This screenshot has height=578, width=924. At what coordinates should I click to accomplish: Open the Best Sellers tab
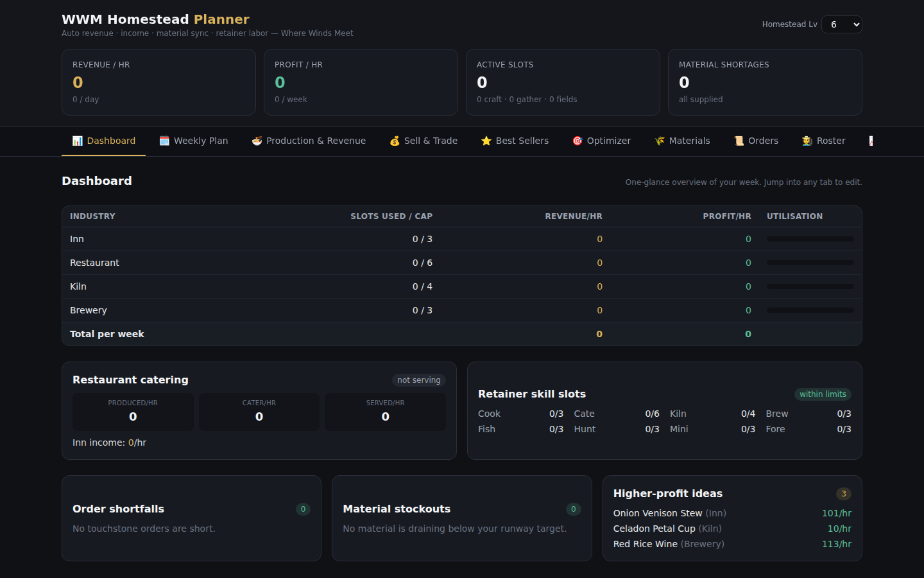515,141
